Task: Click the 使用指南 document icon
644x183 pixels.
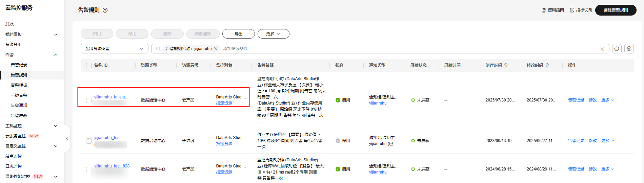Action: [544, 10]
